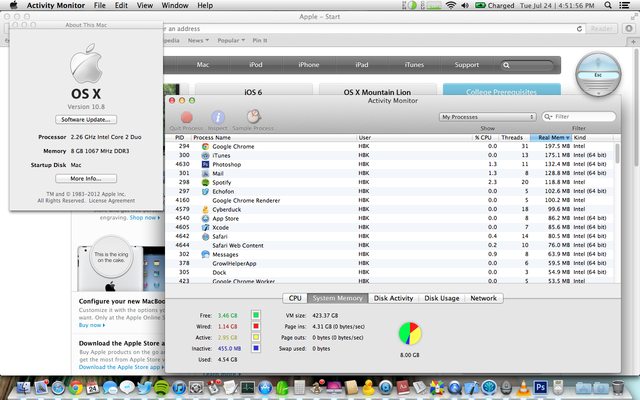Open the File menu

tap(100, 5)
